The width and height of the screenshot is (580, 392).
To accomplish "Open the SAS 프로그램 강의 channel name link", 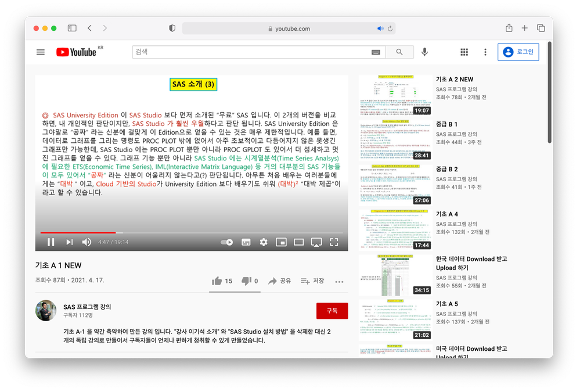I will [87, 307].
